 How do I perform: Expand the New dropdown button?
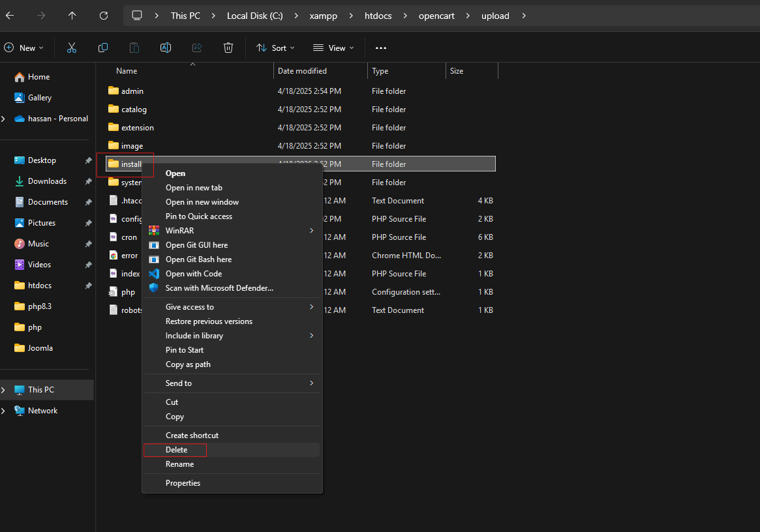pyautogui.click(x=24, y=48)
